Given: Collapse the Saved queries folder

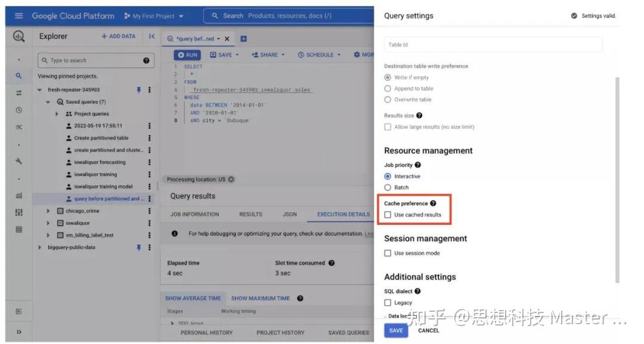Looking at the screenshot, I should pos(48,102).
